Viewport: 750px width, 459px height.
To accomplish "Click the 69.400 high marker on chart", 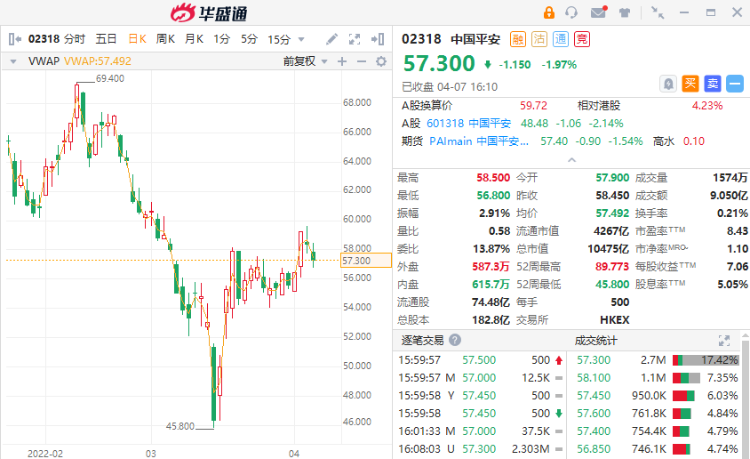I will pos(110,78).
